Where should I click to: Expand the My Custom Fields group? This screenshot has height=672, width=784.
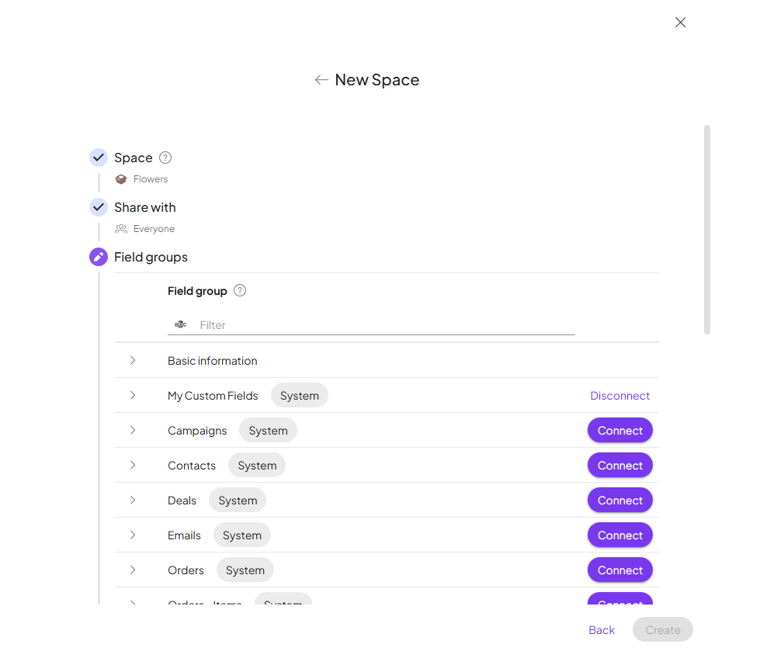(133, 396)
